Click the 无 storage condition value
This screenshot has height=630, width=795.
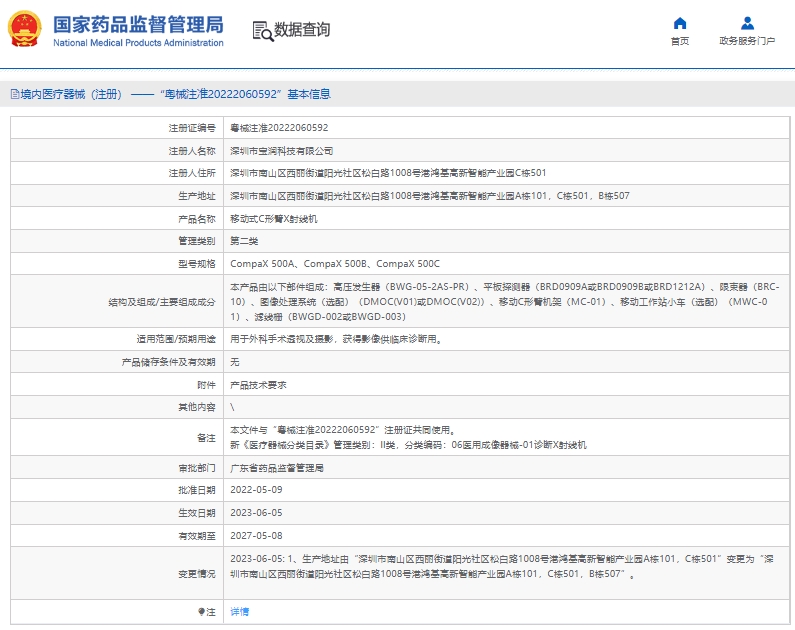(x=235, y=362)
